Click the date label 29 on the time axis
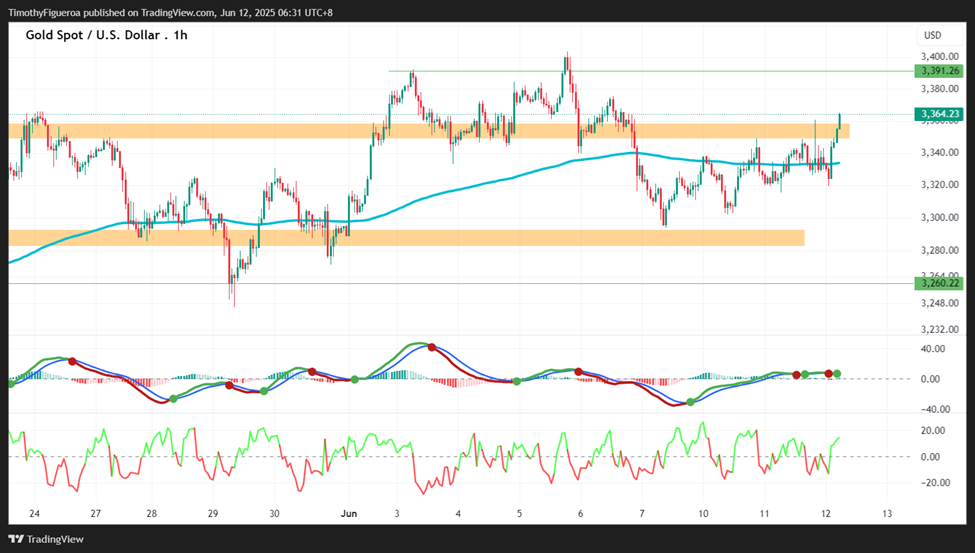The height and width of the screenshot is (553, 975). tap(213, 514)
